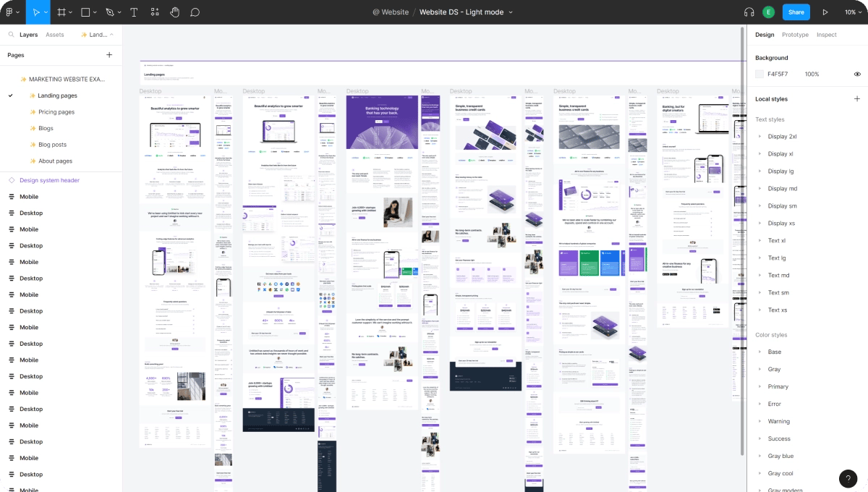
Task: Open the Resources components tool
Action: tap(155, 12)
